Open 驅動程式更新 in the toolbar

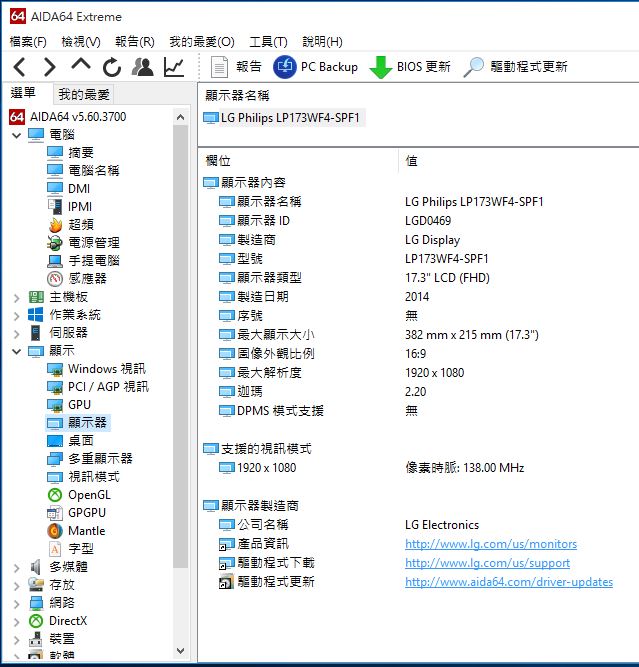pyautogui.click(x=516, y=67)
